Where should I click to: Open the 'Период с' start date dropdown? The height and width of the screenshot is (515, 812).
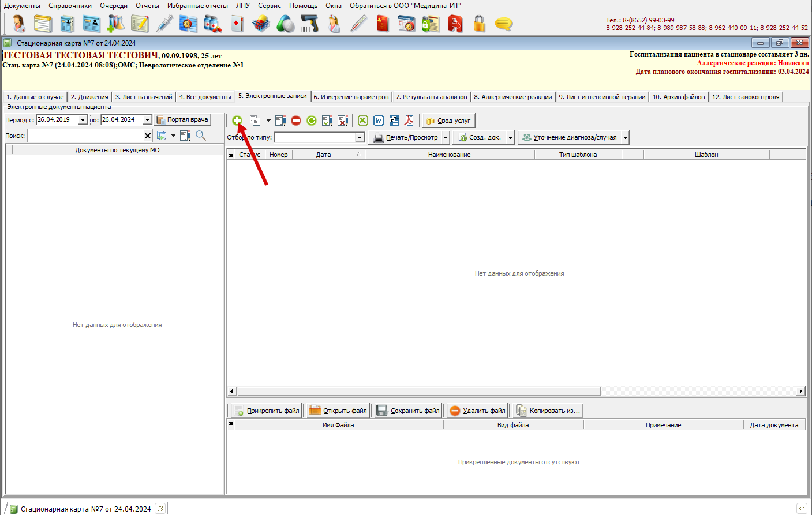tap(83, 120)
